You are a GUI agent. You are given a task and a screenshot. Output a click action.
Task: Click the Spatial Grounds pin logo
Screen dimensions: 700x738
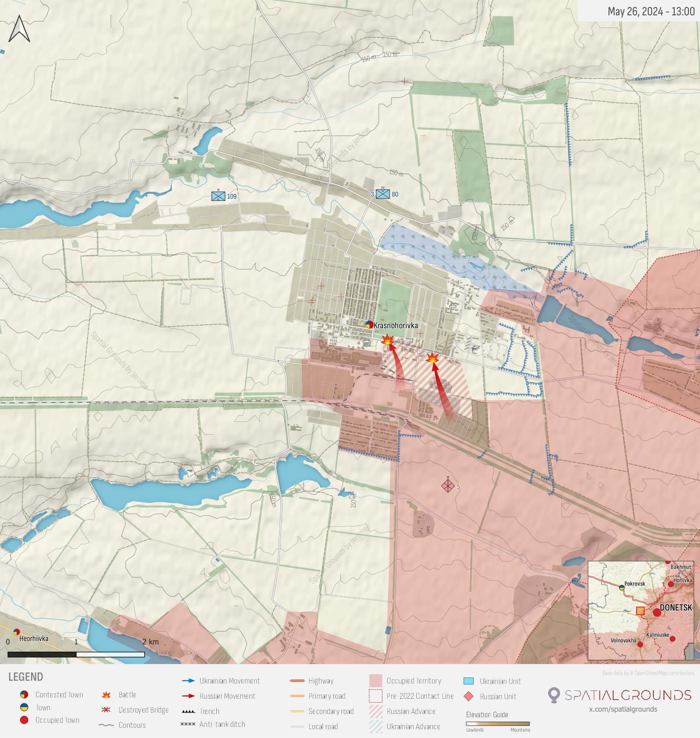click(x=554, y=695)
